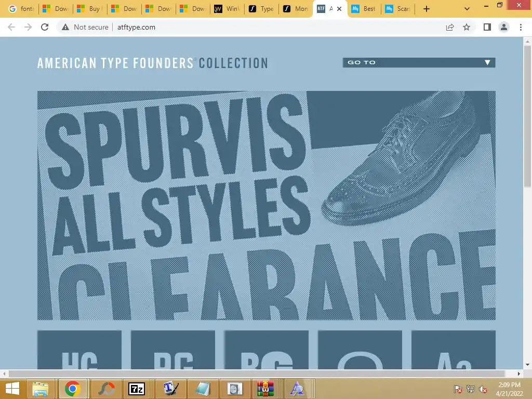
Task: Open the Not secure site information
Action: (85, 27)
